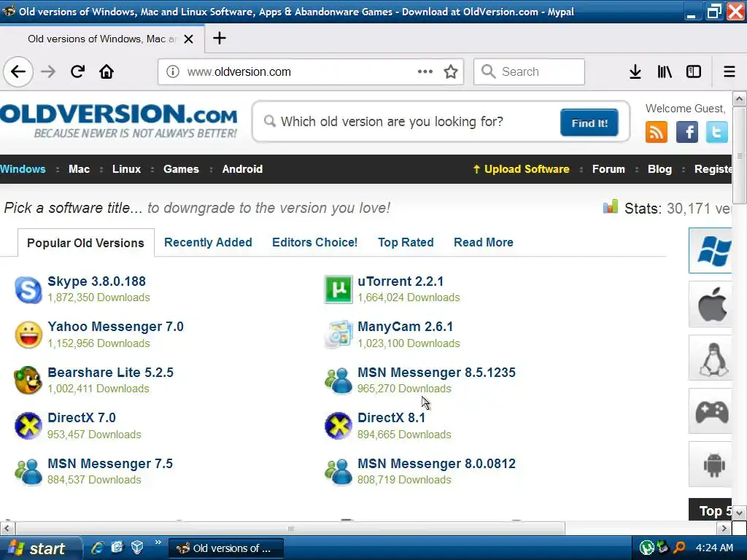Go to the Forum link
The width and height of the screenshot is (747, 560).
click(608, 169)
